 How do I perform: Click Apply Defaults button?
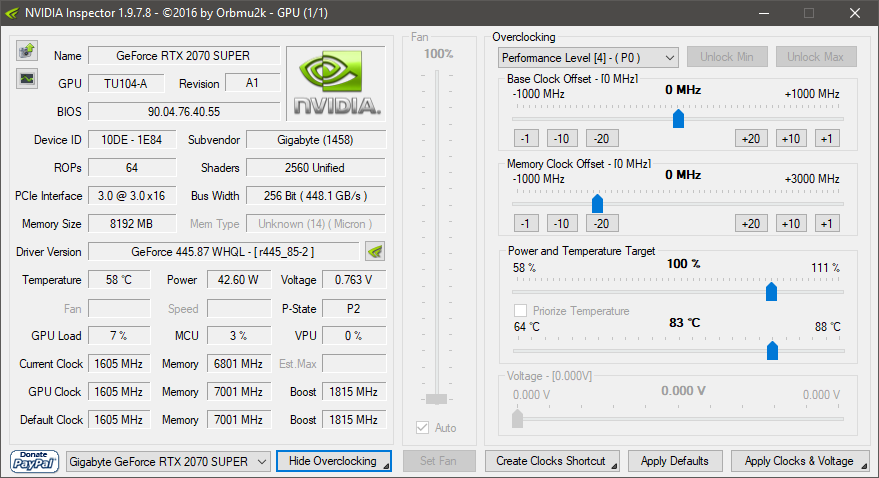tap(675, 461)
